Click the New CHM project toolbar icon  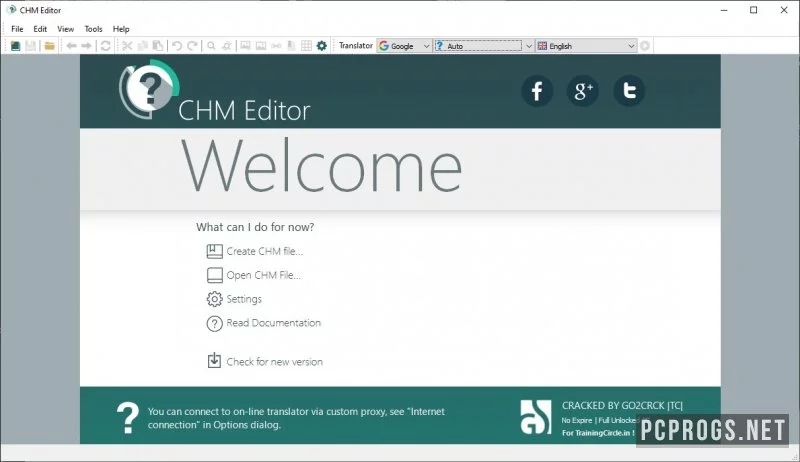(15, 46)
